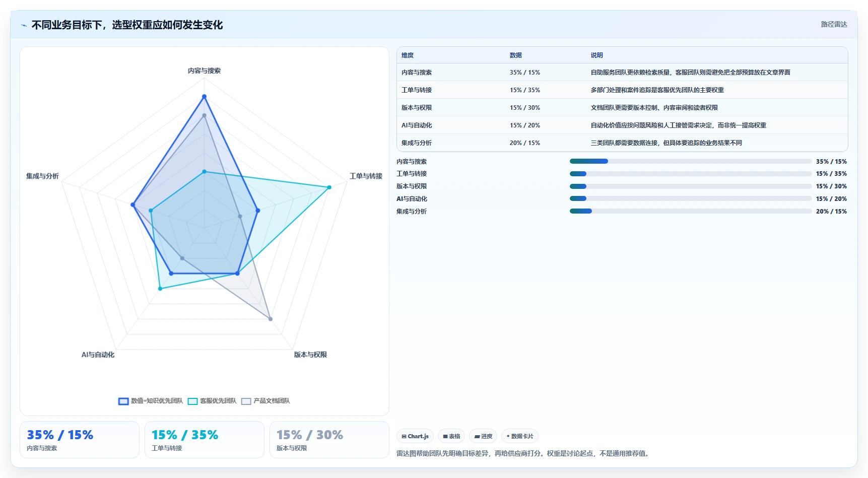Click the AI与自动化 progress bar
This screenshot has height=478, width=868.
pos(691,199)
